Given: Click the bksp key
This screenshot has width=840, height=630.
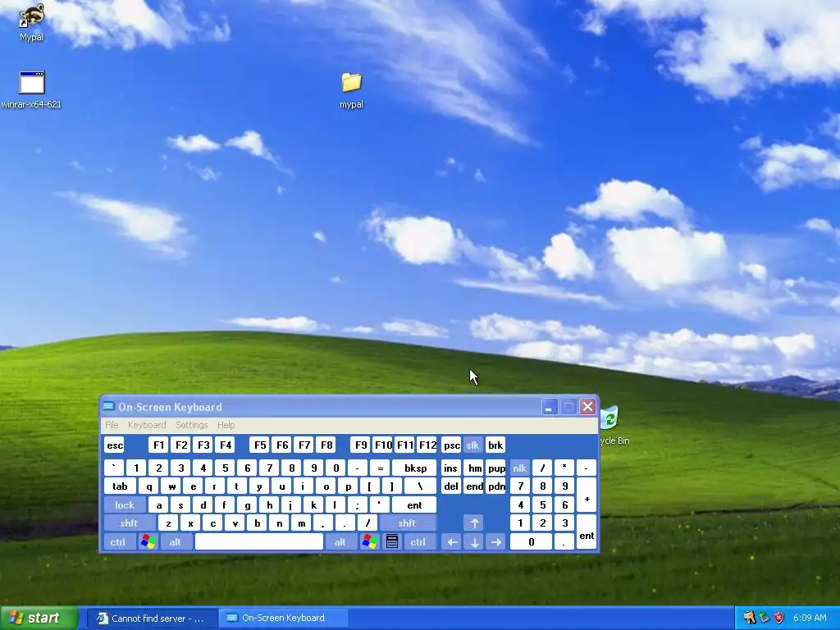Looking at the screenshot, I should pos(416,468).
